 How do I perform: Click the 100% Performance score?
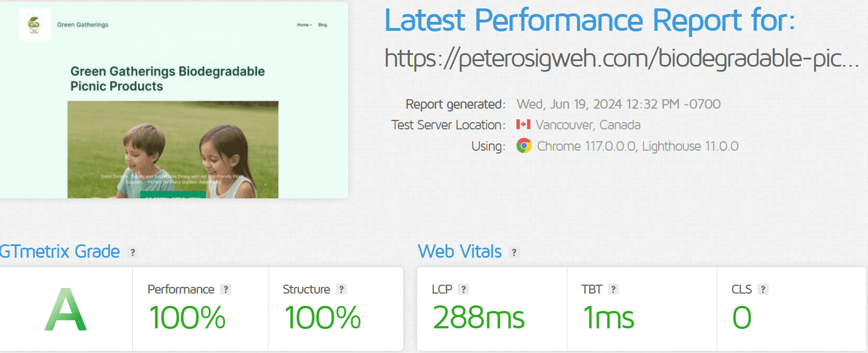[187, 318]
